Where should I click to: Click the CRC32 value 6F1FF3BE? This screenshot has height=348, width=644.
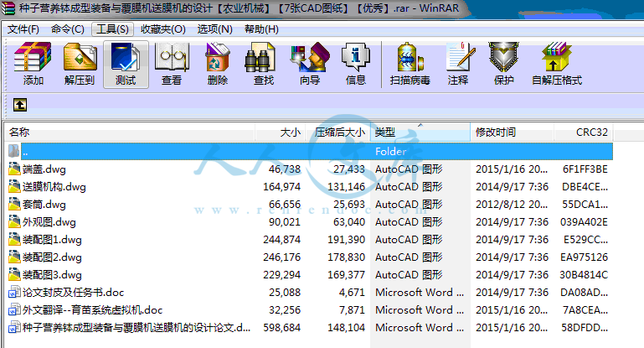(x=585, y=169)
